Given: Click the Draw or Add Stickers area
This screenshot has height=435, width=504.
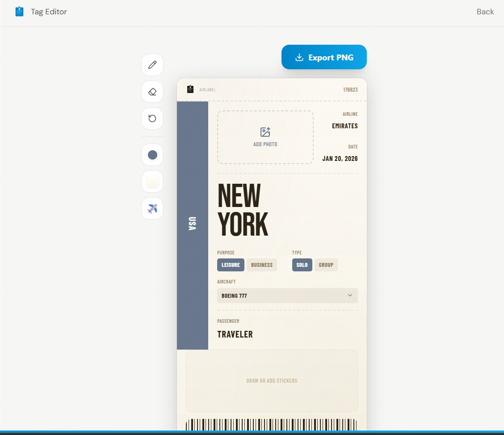Looking at the screenshot, I should (x=272, y=381).
